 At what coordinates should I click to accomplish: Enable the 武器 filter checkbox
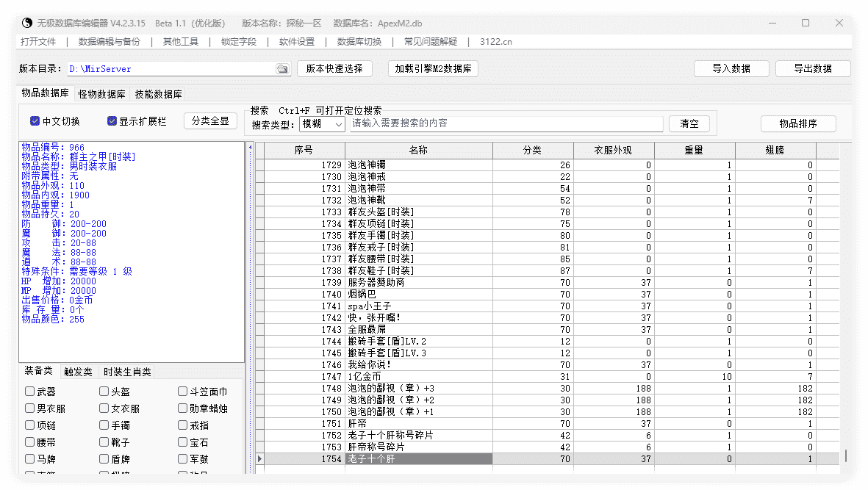tap(30, 392)
